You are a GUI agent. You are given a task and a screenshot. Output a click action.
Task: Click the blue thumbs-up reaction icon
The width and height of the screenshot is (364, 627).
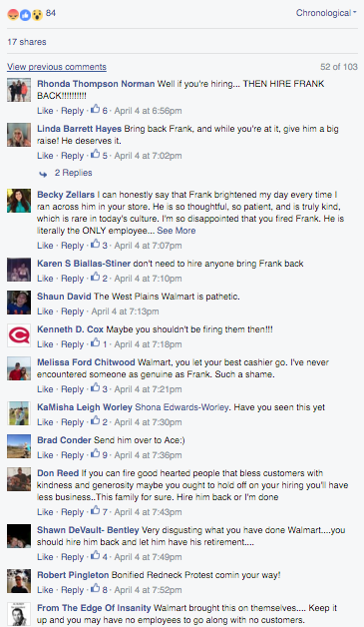tap(25, 15)
